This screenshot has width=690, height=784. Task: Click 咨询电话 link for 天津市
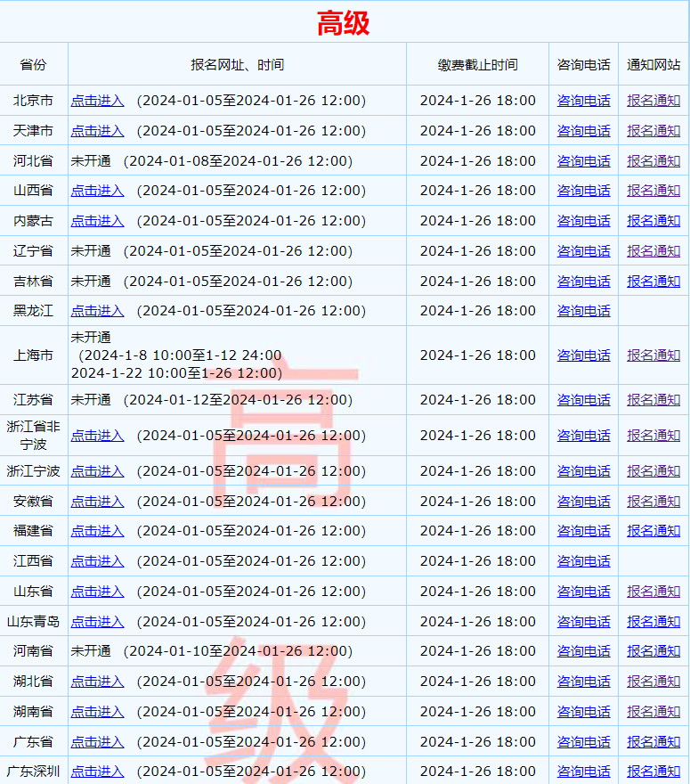coord(583,131)
